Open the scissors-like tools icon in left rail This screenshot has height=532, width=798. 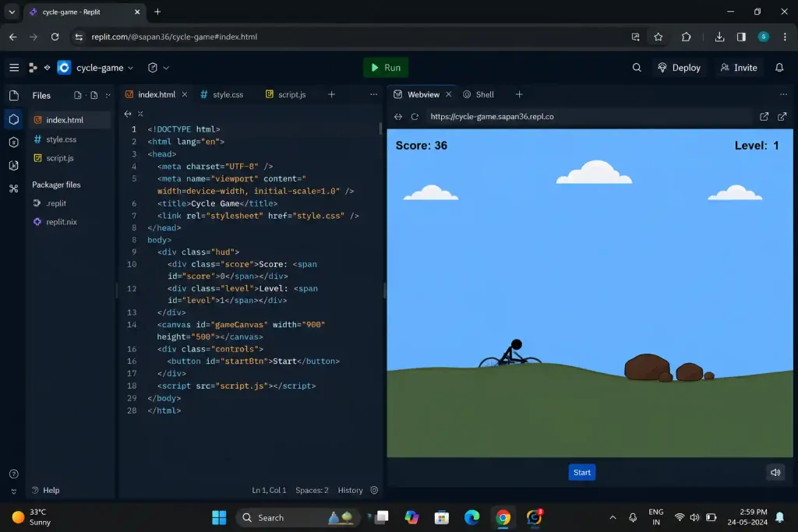click(14, 188)
